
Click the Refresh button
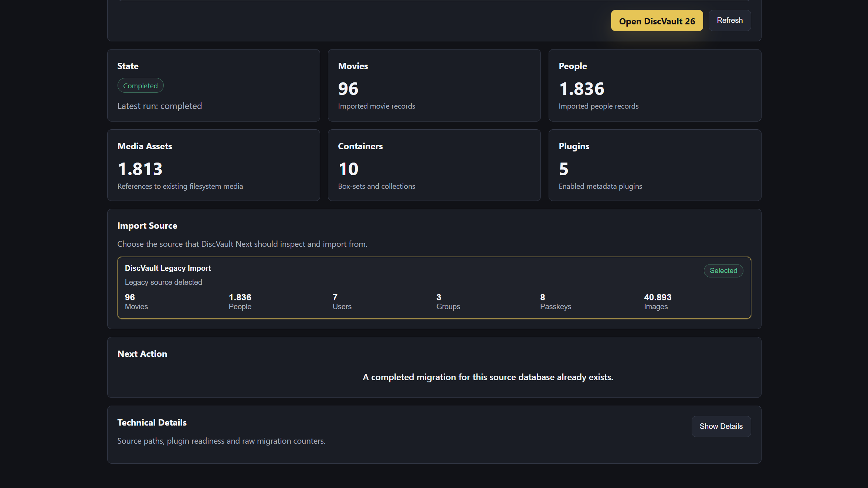(x=730, y=21)
